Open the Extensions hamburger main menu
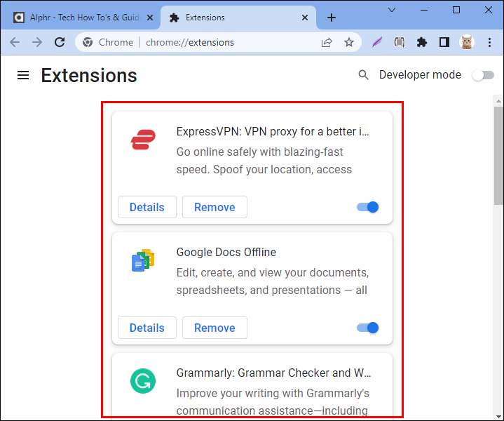Screen dimensions: 504x421 23,75
